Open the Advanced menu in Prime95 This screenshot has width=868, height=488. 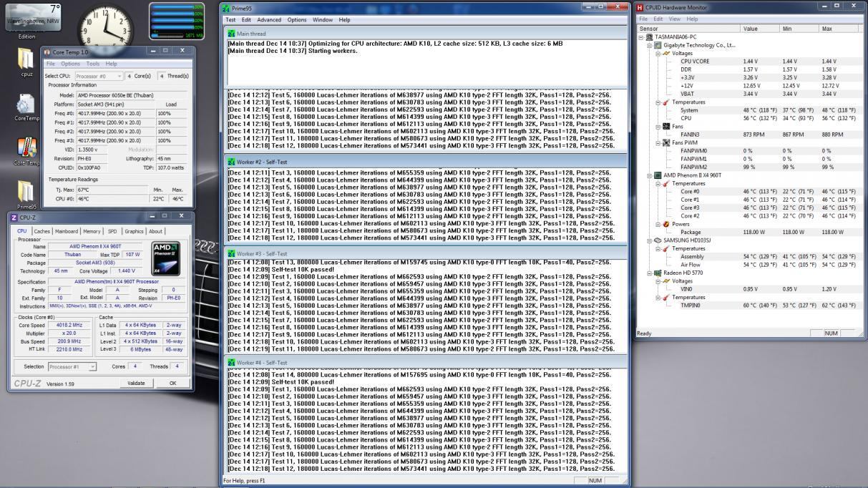pyautogui.click(x=269, y=20)
